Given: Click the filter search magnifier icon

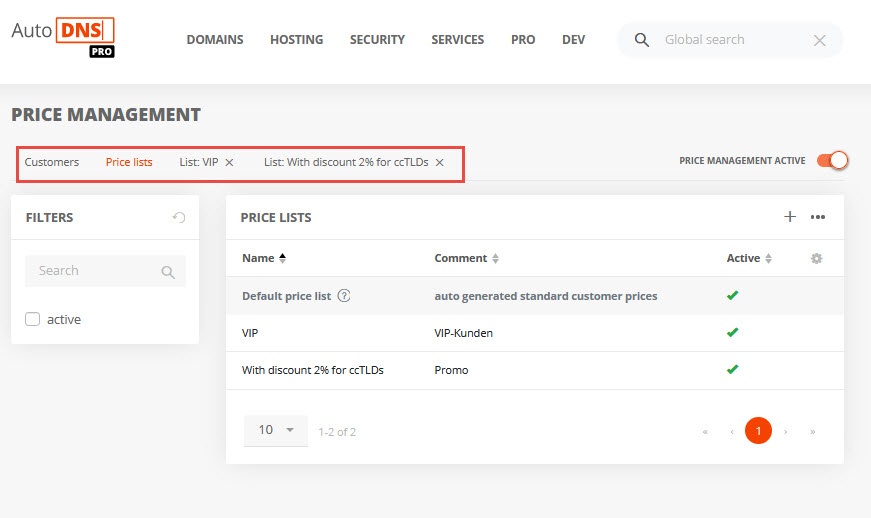Looking at the screenshot, I should point(168,271).
